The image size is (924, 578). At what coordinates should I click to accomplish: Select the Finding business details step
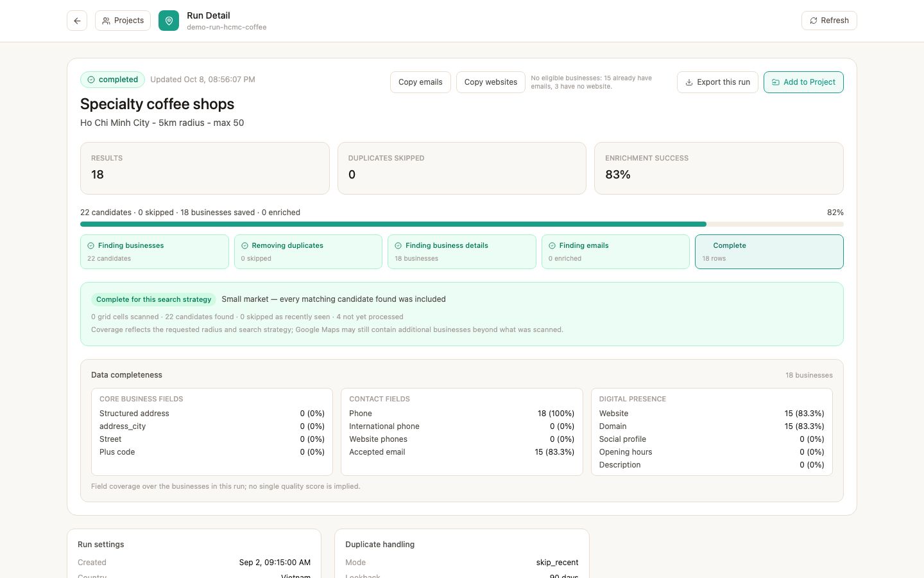pyautogui.click(x=462, y=252)
